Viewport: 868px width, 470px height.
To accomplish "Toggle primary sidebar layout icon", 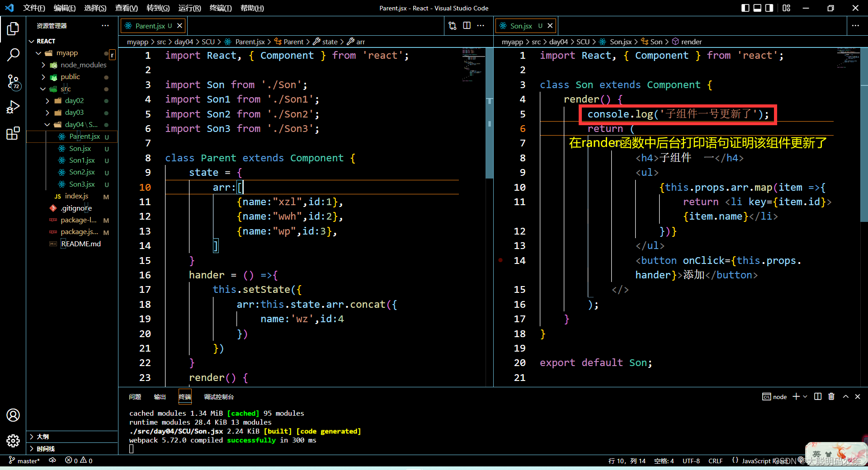I will pos(745,8).
